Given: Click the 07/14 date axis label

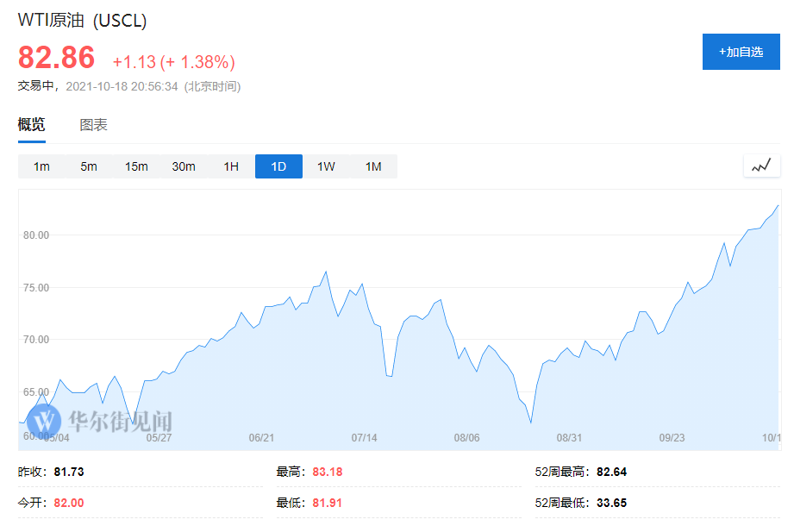Looking at the screenshot, I should coord(364,438).
